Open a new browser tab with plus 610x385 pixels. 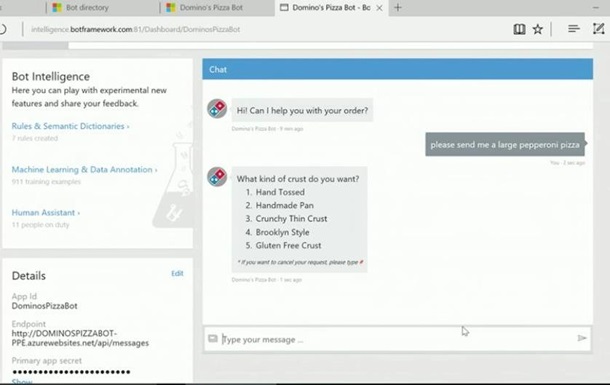coord(398,7)
